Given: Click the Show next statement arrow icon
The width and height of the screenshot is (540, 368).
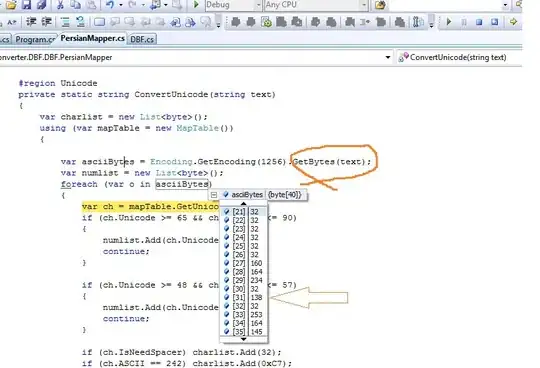Looking at the screenshot, I should [x=513, y=22].
